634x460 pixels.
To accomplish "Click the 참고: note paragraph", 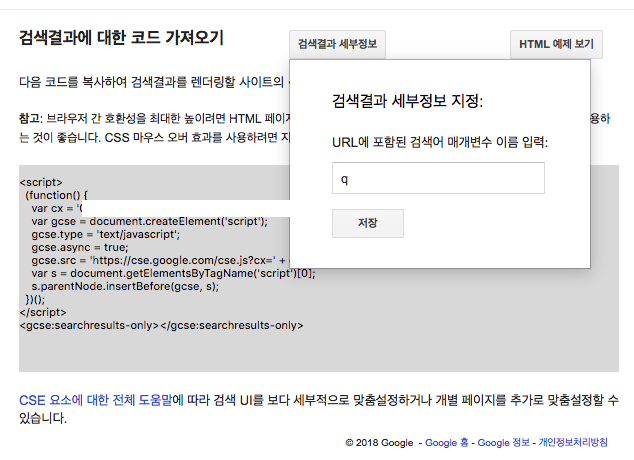I will click(154, 128).
